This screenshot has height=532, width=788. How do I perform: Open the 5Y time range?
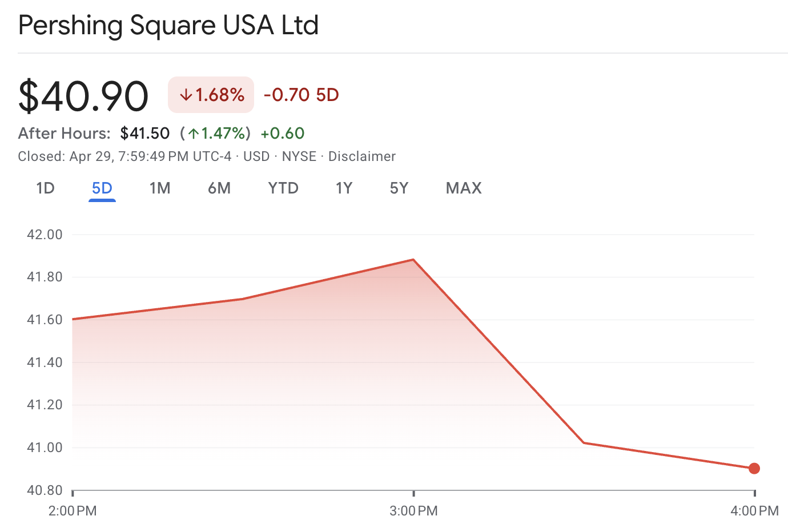tap(399, 188)
